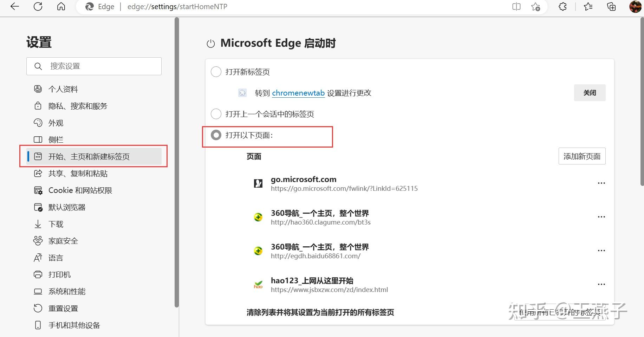Select Cookie 和网站权限 in the sidebar
This screenshot has width=644, height=337.
point(80,190)
